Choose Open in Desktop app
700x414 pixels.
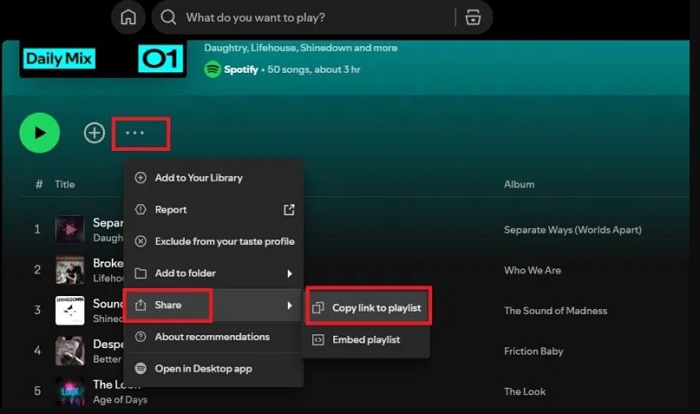213,368
